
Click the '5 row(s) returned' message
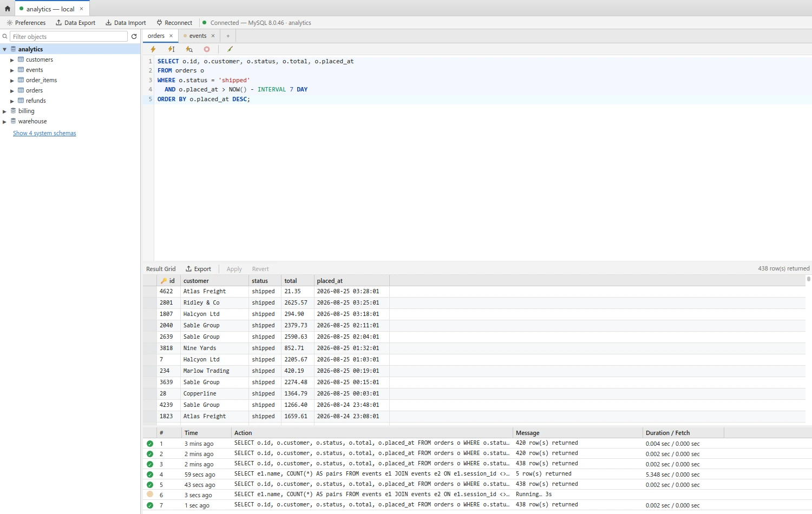[543, 474]
